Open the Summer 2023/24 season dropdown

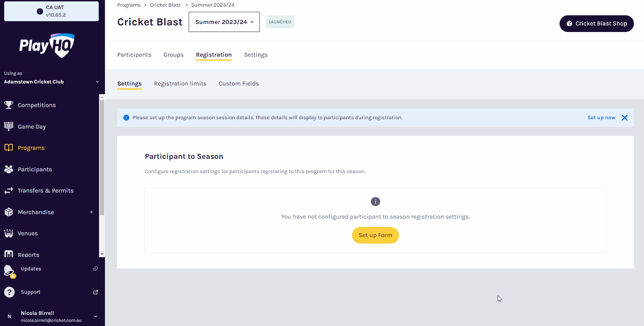[224, 22]
